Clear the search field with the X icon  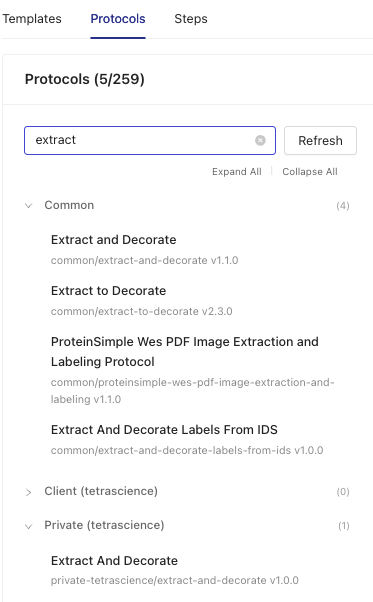pos(260,141)
